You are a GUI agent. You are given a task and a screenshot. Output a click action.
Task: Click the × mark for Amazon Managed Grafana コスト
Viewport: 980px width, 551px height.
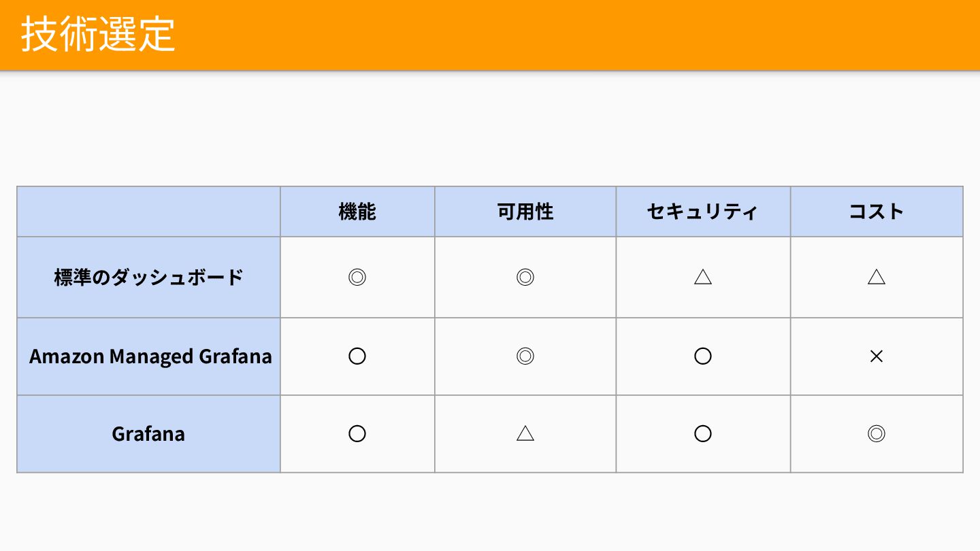click(x=877, y=356)
